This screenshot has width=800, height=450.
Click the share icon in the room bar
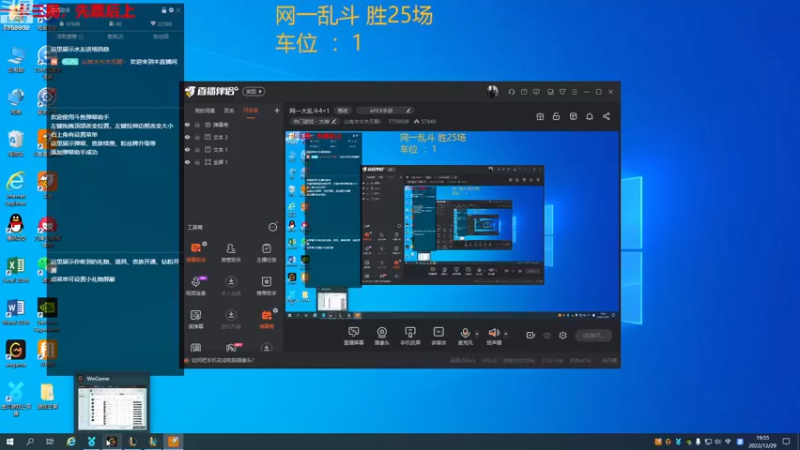(x=606, y=116)
